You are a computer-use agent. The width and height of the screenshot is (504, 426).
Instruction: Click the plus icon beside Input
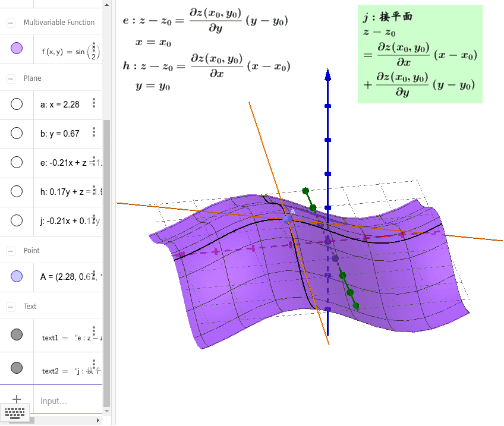click(17, 400)
